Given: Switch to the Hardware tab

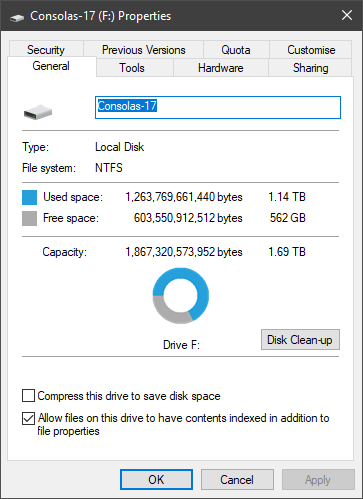Looking at the screenshot, I should click(x=221, y=68).
